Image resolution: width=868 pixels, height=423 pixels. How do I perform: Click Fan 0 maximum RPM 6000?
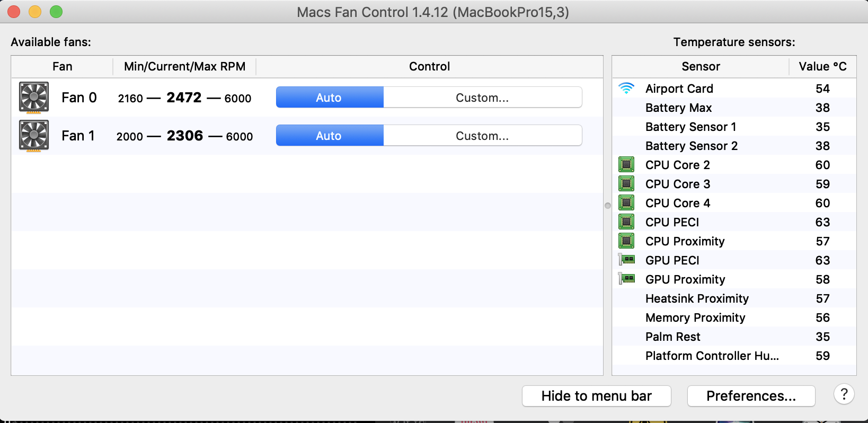click(x=238, y=99)
